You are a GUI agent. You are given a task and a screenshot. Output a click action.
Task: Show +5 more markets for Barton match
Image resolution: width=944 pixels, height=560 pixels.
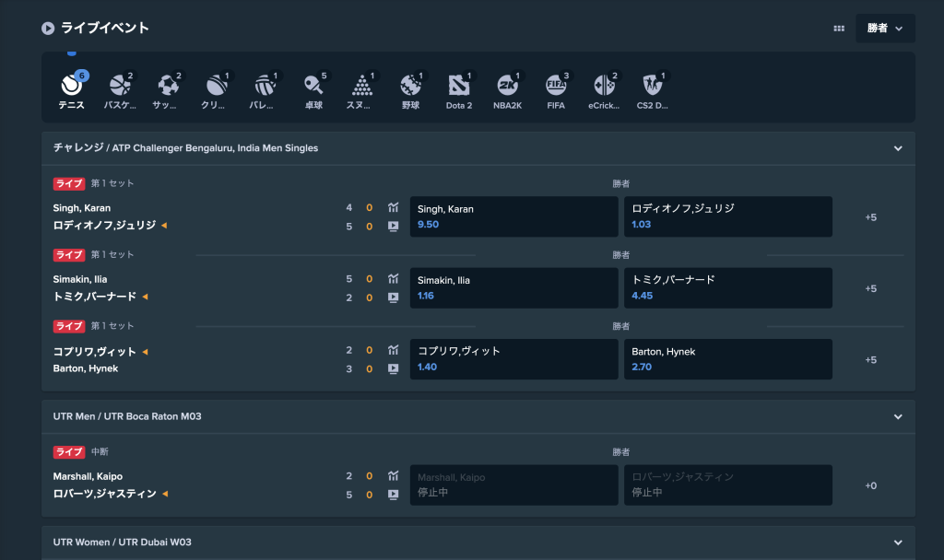coord(870,360)
